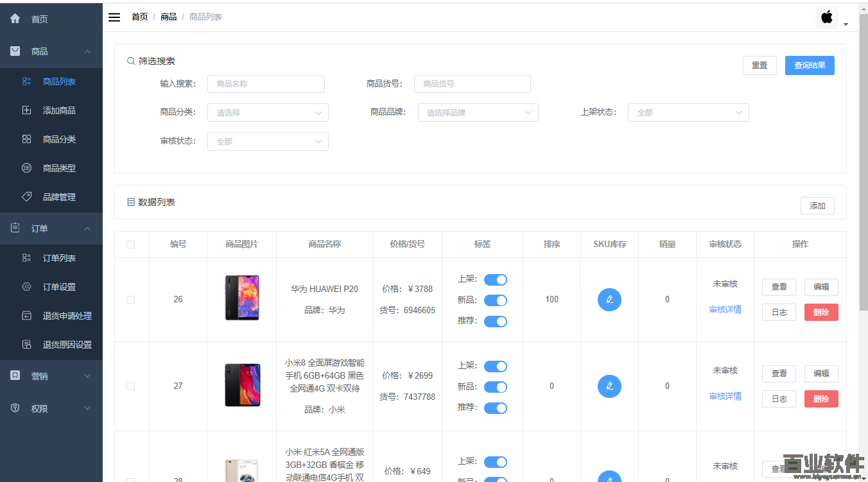Screen dimensions: 868x482
Task: Click the 订单 clipboard icon
Action: (15, 228)
